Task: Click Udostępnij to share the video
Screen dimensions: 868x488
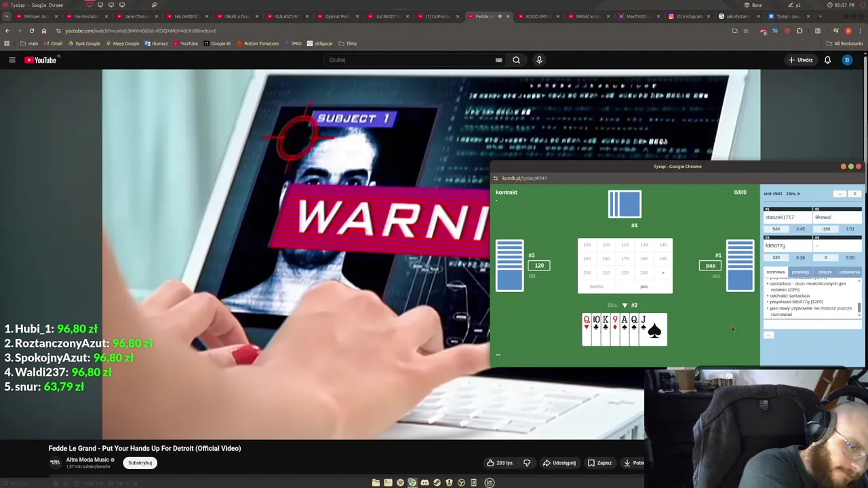Action: pos(559,463)
